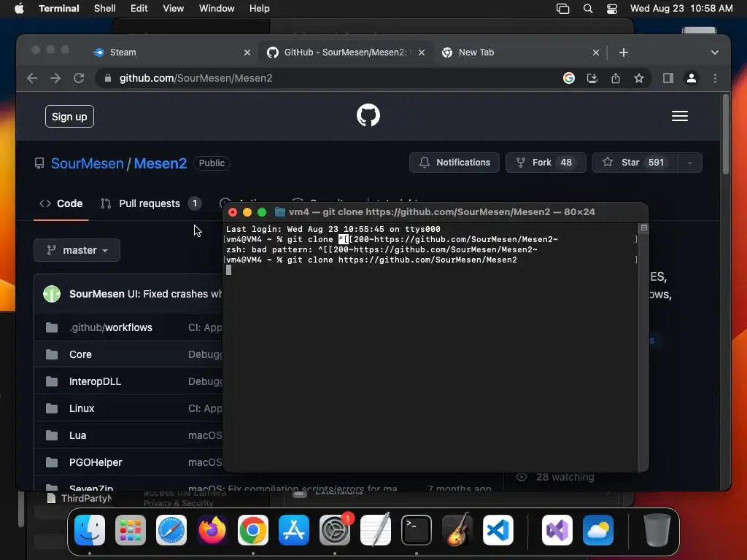Open the Core folder
The width and height of the screenshot is (747, 560).
click(x=80, y=355)
